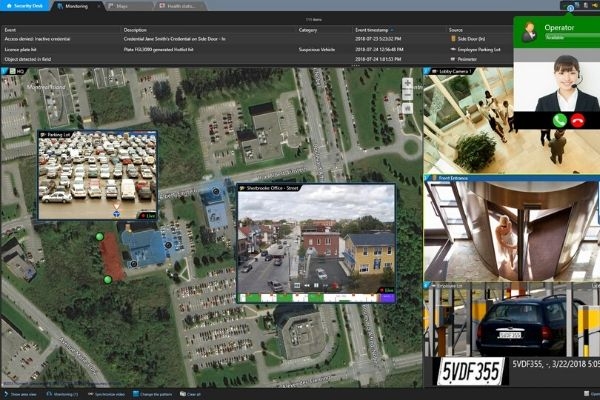600x400 pixels.
Task: Click snapshot icon on street video controls
Action: tap(297, 286)
